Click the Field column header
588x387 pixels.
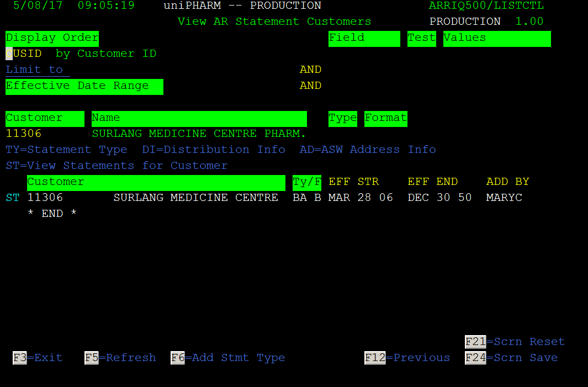(x=364, y=39)
